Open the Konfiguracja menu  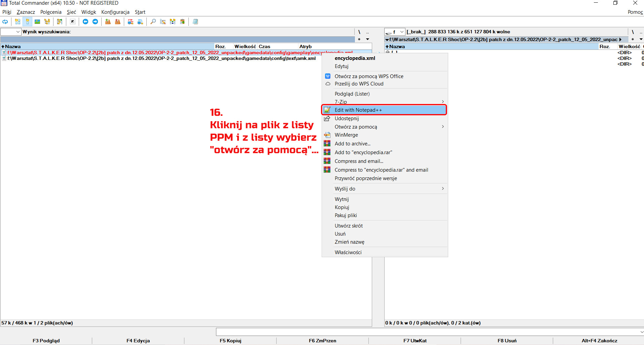coord(115,12)
